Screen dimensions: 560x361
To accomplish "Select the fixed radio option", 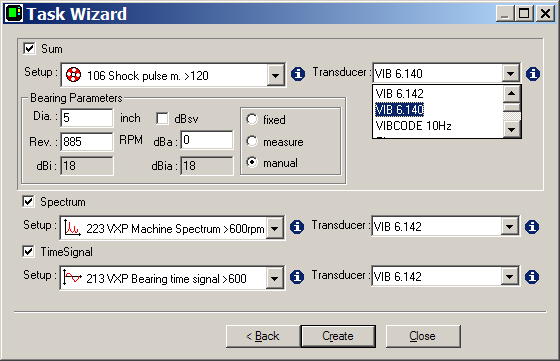I will point(252,119).
